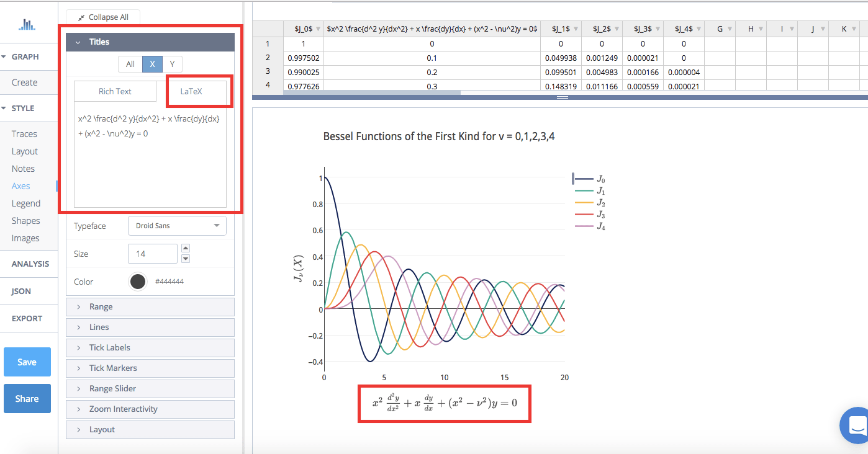868x454 pixels.
Task: Select the Y axis titles toggle
Action: 172,64
